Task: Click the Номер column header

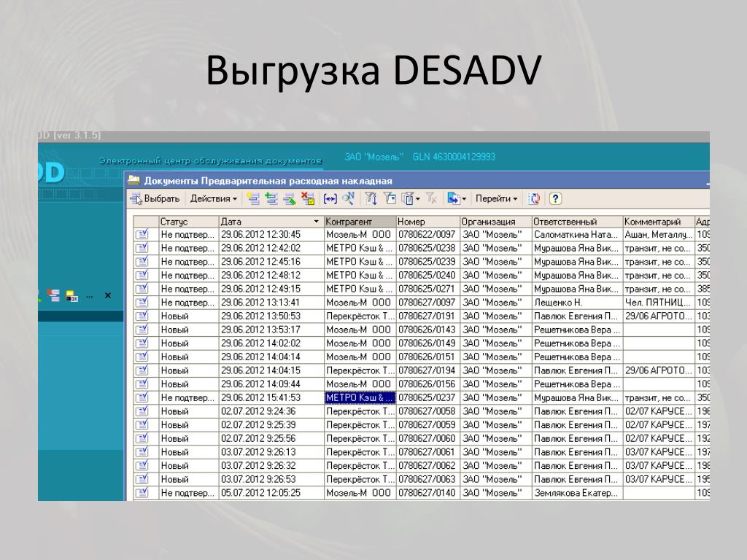Action: pyautogui.click(x=428, y=222)
